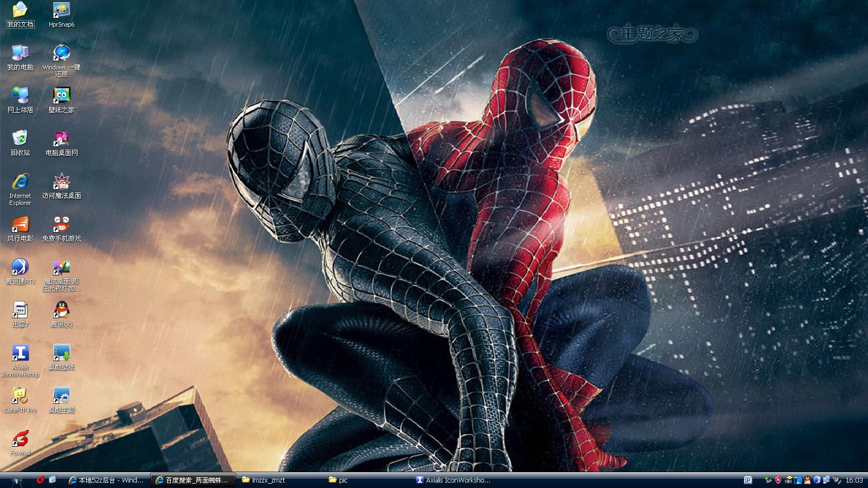Image resolution: width=868 pixels, height=488 pixels.
Task: Select the 魔法桌面 周庄元夜灯如 shortcut
Action: (61, 275)
